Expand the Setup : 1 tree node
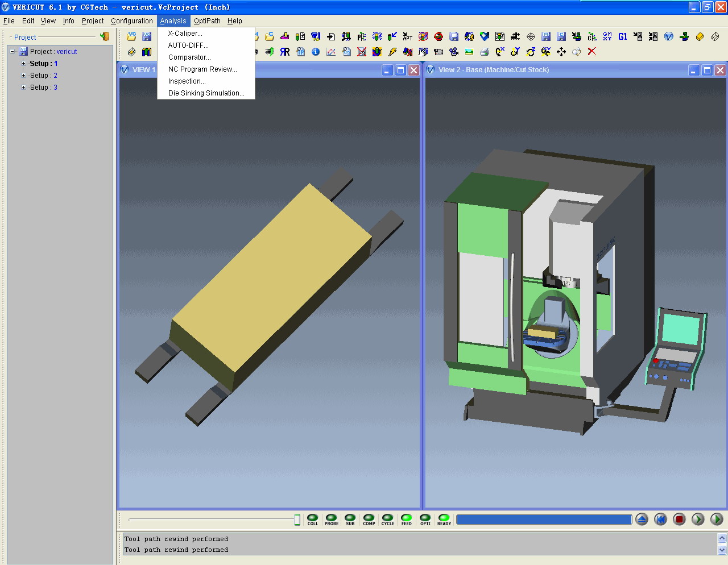Viewport: 728px width, 565px height. (23, 64)
